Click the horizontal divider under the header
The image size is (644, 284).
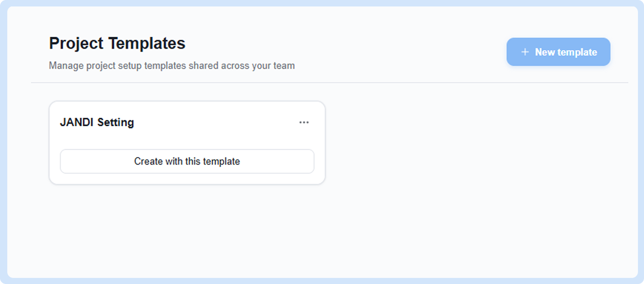click(329, 83)
